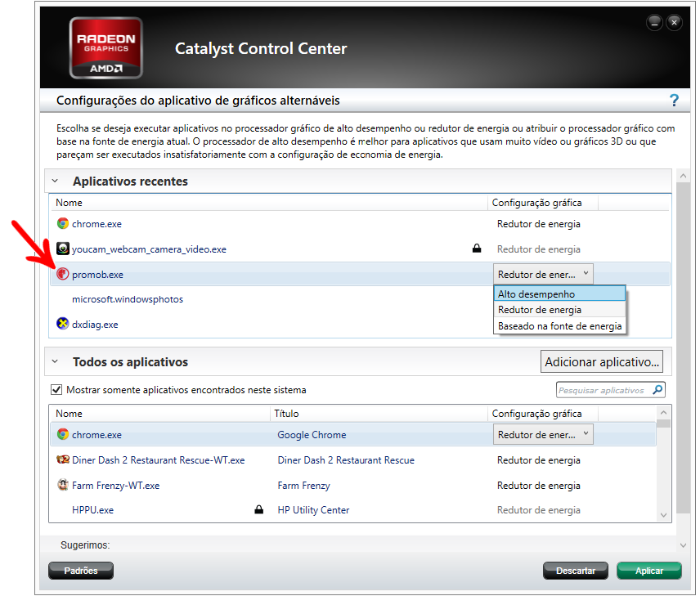Click the youcam_webcam_camera_video.exe app icon
Screen dimensions: 700x605
pos(62,249)
